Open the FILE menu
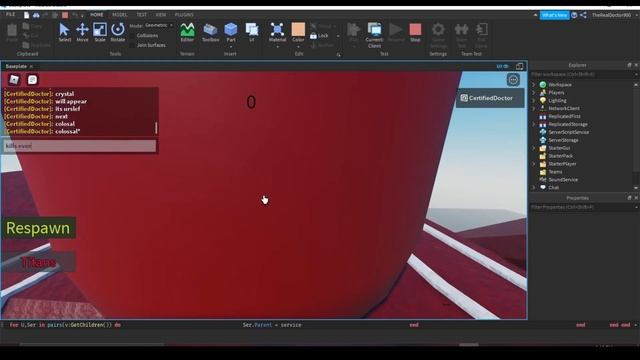The image size is (640, 360). point(11,15)
